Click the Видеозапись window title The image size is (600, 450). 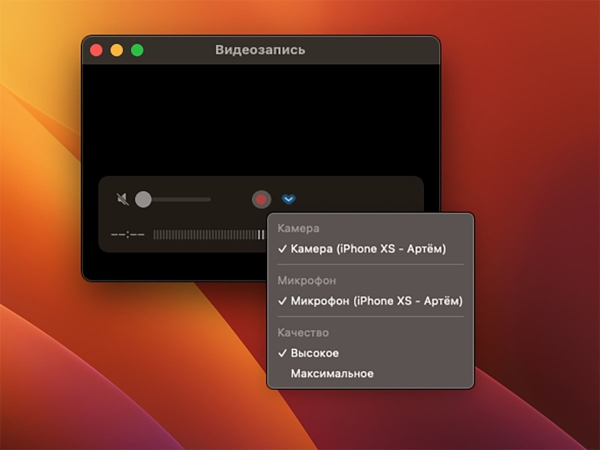260,50
